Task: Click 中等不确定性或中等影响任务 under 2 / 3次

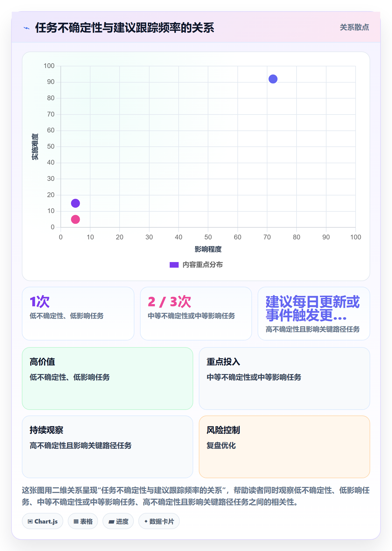Action: click(192, 316)
